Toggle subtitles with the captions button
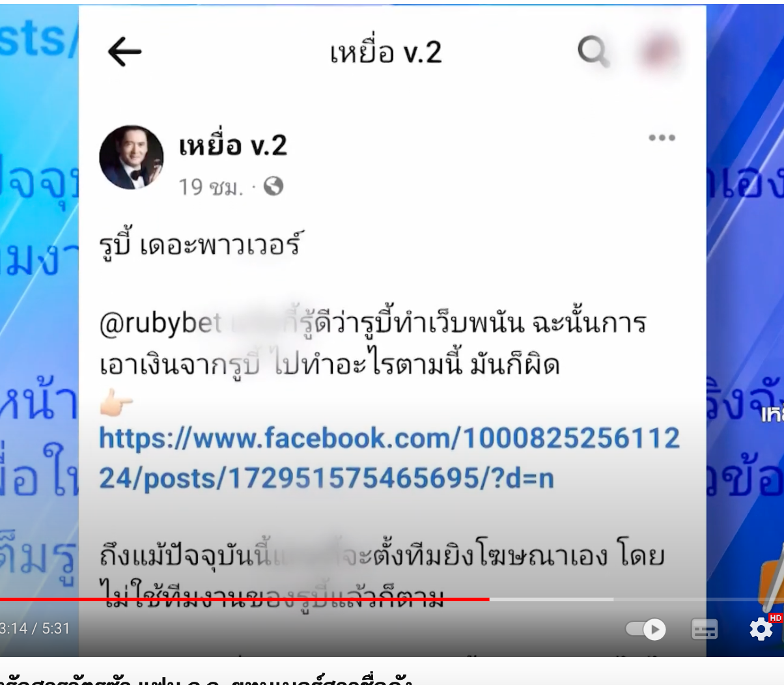Viewport: 784px width, 685px height. tap(704, 629)
